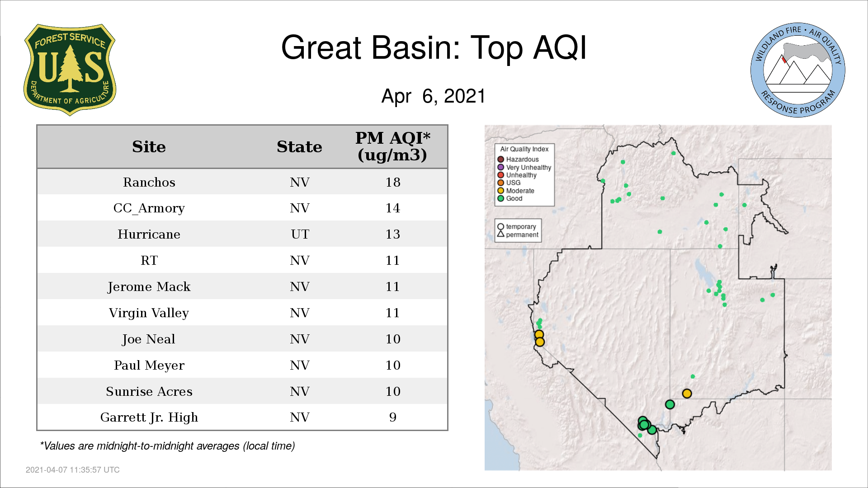
Task: Click the upper yellow marker near Nevada-California border
Action: [x=539, y=335]
